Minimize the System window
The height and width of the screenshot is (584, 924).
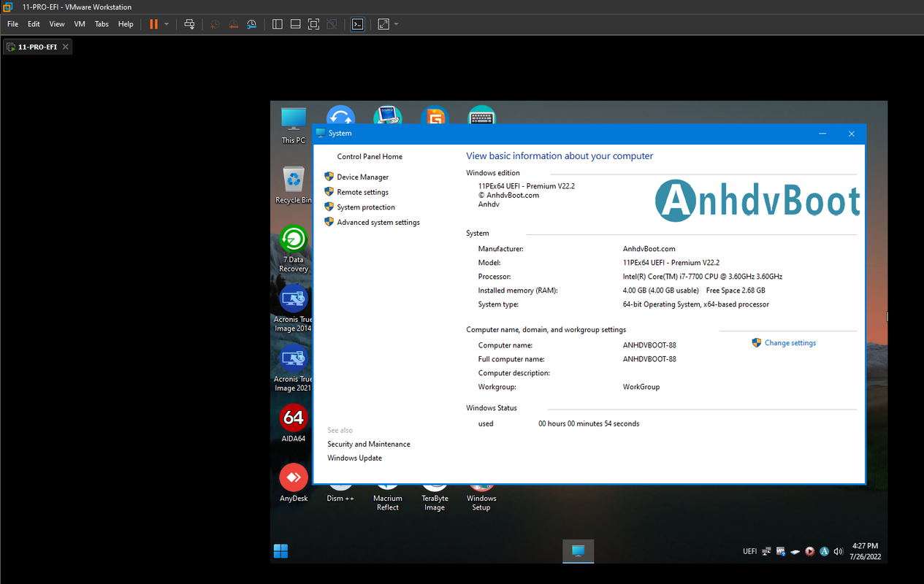pyautogui.click(x=822, y=134)
